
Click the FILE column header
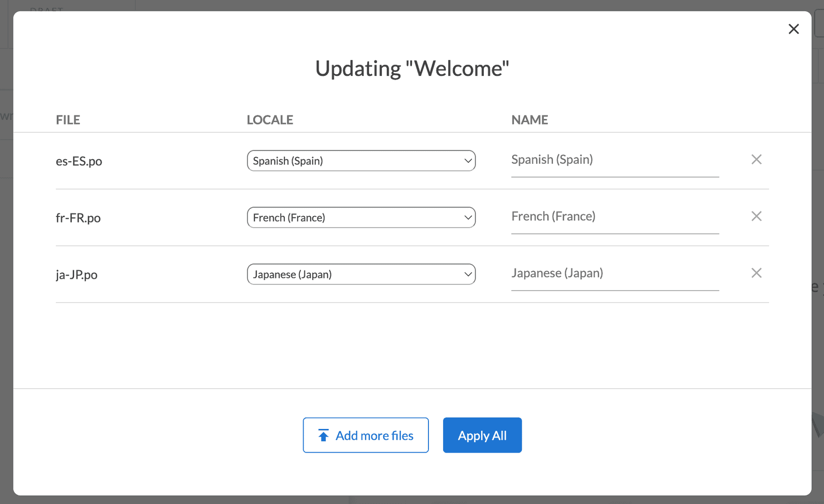click(68, 119)
